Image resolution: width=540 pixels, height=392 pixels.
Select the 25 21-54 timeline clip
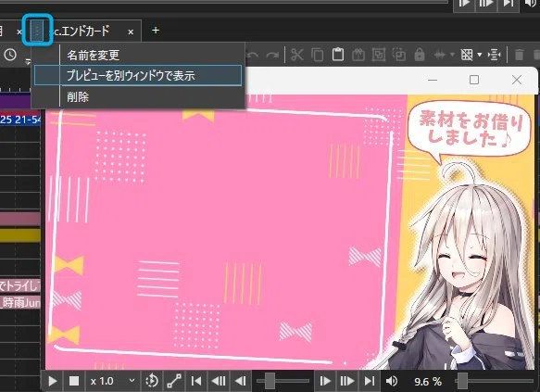coord(20,120)
